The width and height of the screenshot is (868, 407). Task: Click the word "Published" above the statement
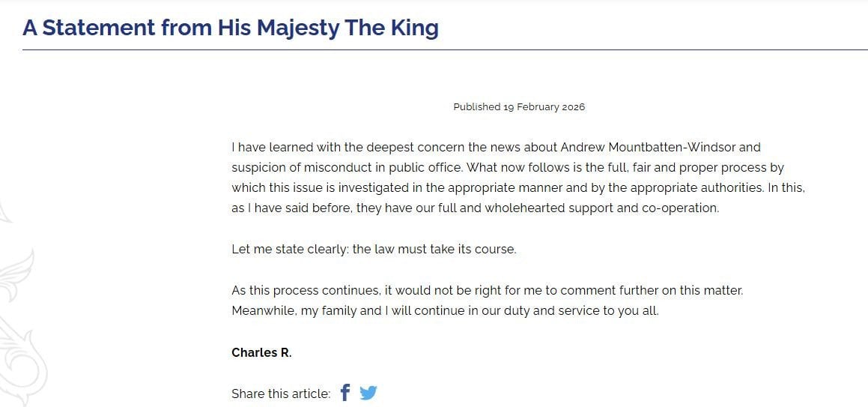(476, 107)
